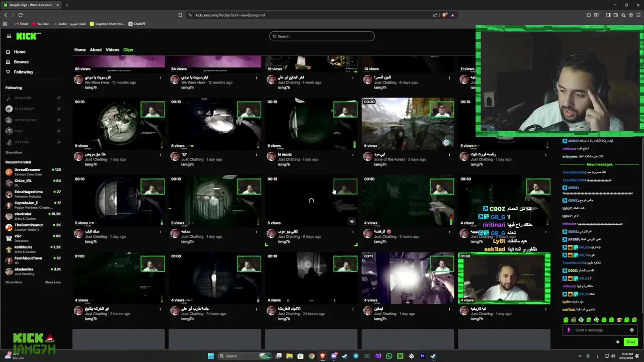This screenshot has height=362, width=644.
Task: Click the browser back arrow
Action: (x=6, y=15)
